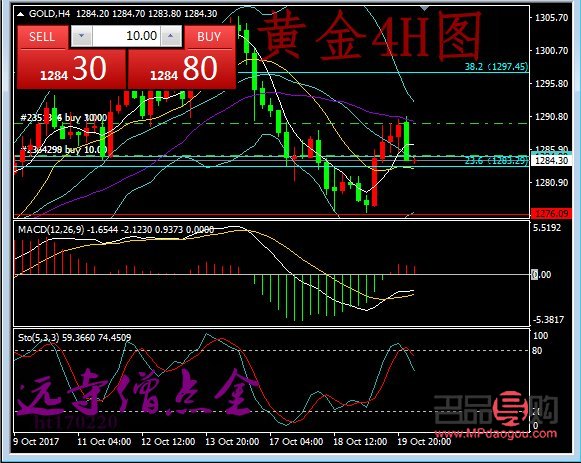Click the 5.5192 MACD scale value
This screenshot has height=463, width=581.
[x=547, y=227]
